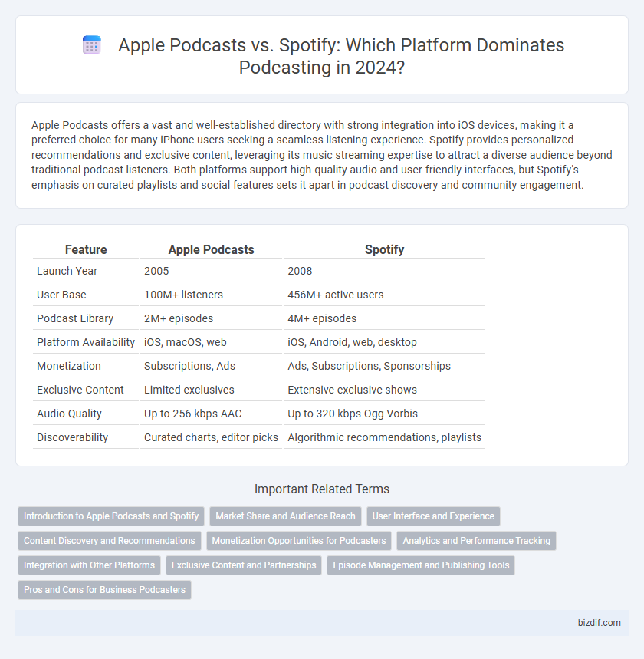This screenshot has height=659, width=644.
Task: Click the Ads, Subscriptions, Sponsorships cell
Action: [384, 366]
